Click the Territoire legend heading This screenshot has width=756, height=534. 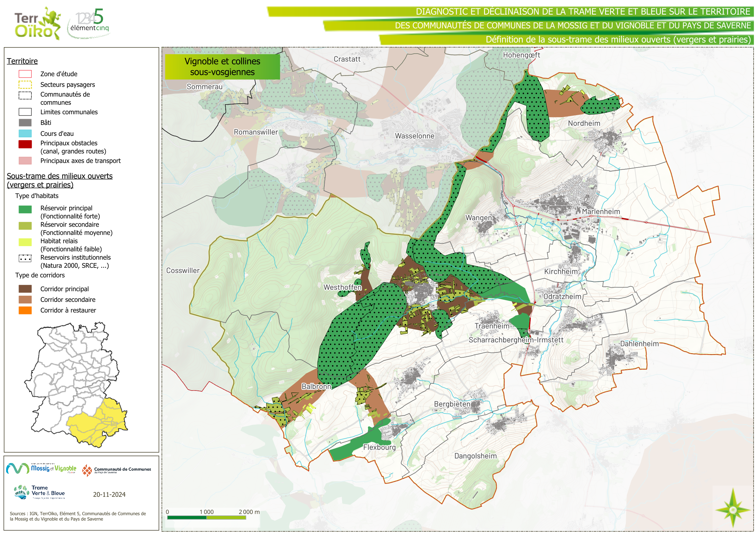coord(22,61)
